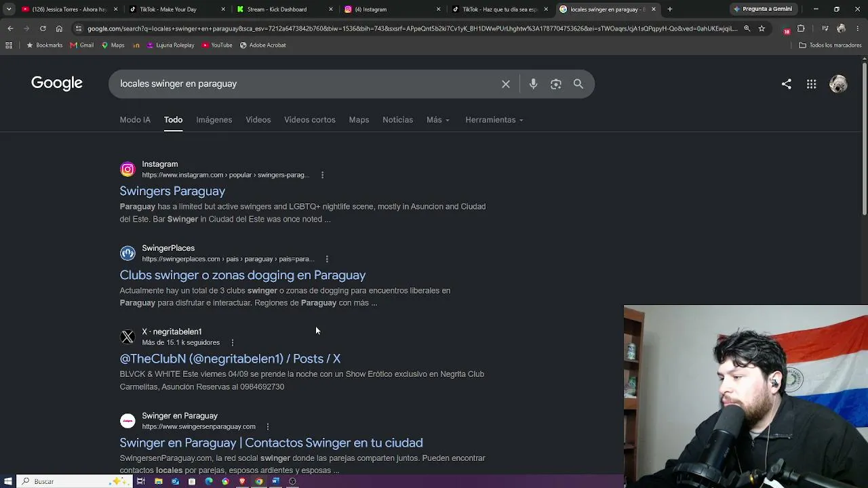Open File Explorer from the taskbar
The width and height of the screenshot is (868, 488).
[159, 481]
